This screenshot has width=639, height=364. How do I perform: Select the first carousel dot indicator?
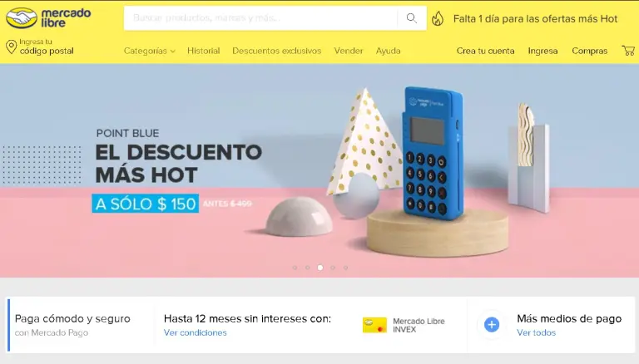tap(295, 268)
